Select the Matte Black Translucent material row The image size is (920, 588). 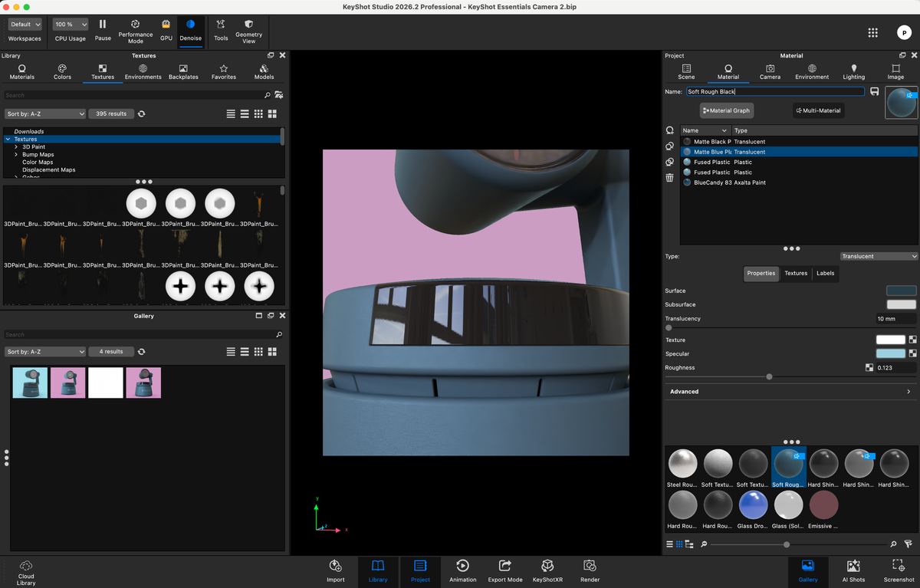[x=799, y=141]
